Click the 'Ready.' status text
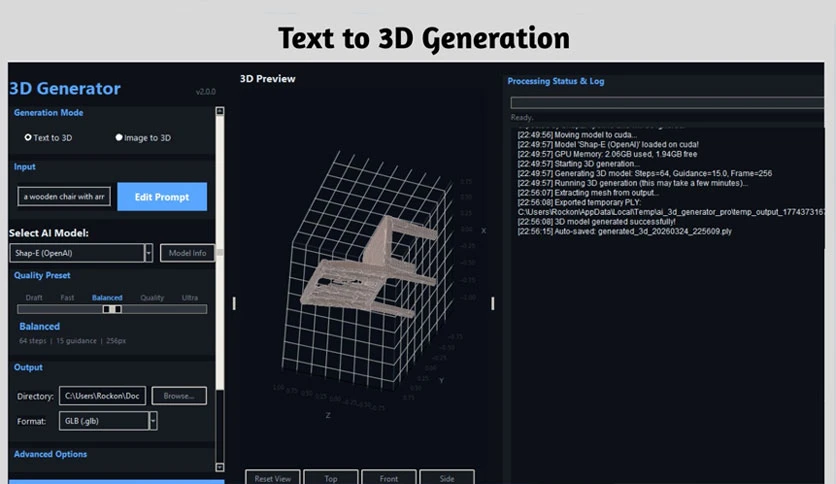The width and height of the screenshot is (836, 484). tap(522, 117)
